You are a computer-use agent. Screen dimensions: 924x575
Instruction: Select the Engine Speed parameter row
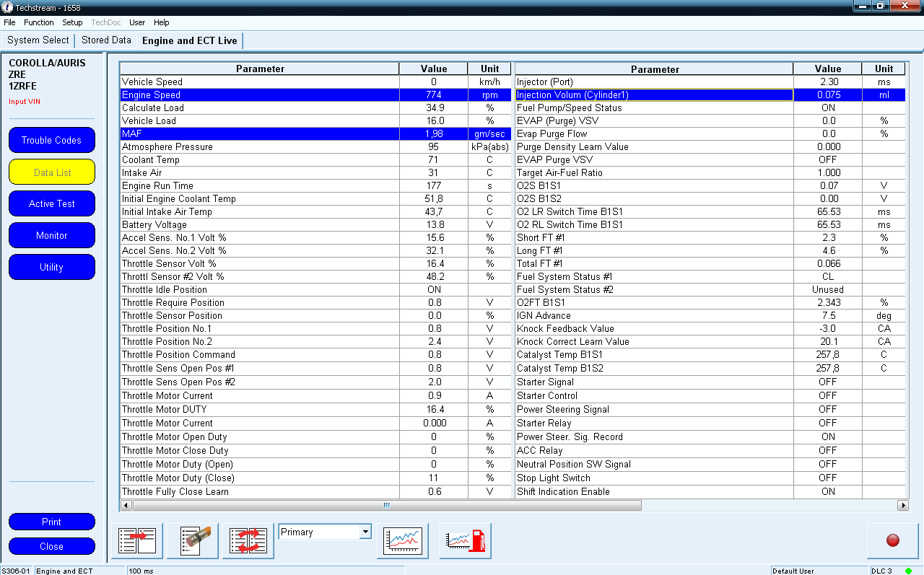[x=315, y=95]
